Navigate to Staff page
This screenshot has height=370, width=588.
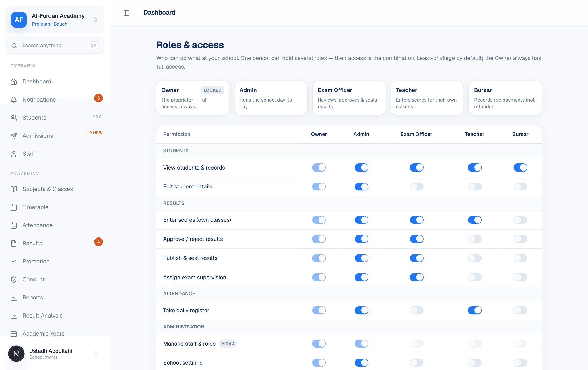(x=55, y=154)
